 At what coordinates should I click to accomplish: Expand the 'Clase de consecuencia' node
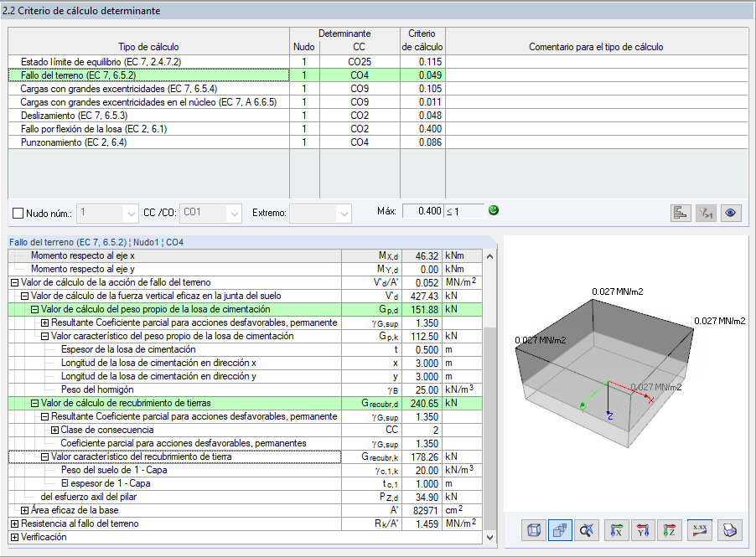(x=55, y=431)
